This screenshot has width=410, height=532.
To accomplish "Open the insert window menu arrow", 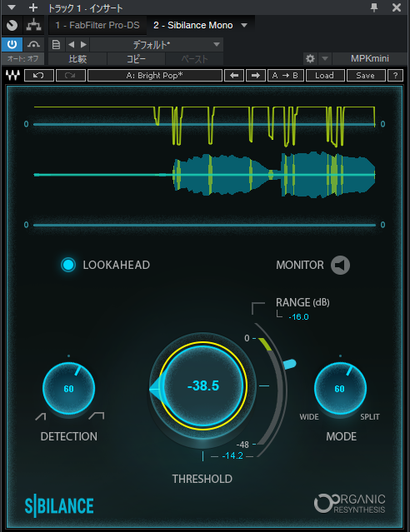I will click(12, 7).
